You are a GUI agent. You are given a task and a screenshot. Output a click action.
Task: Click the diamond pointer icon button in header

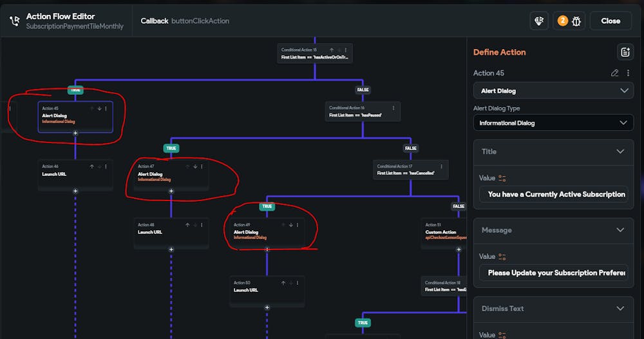539,21
